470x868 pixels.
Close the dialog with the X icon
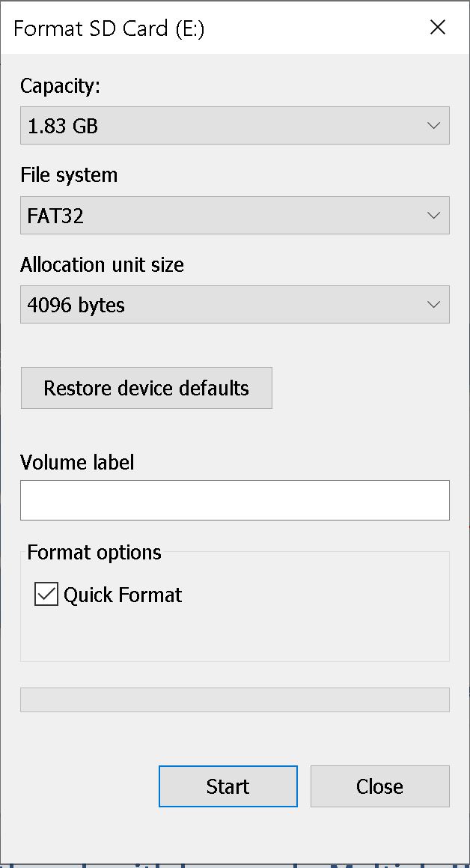tap(437, 28)
